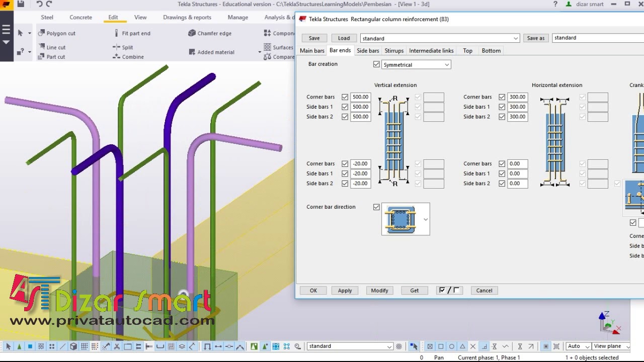This screenshot has height=362, width=644.
Task: Open the Concrete ribbon tab
Action: point(80,17)
